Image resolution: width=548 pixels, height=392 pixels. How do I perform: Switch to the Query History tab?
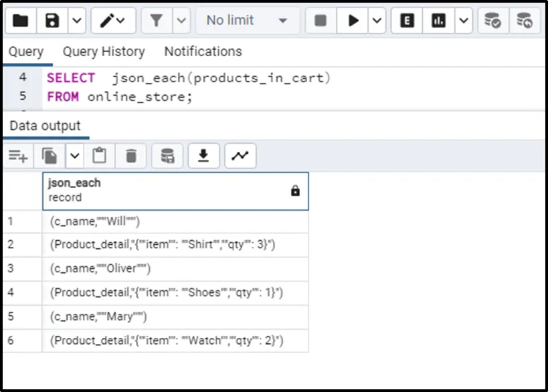104,52
